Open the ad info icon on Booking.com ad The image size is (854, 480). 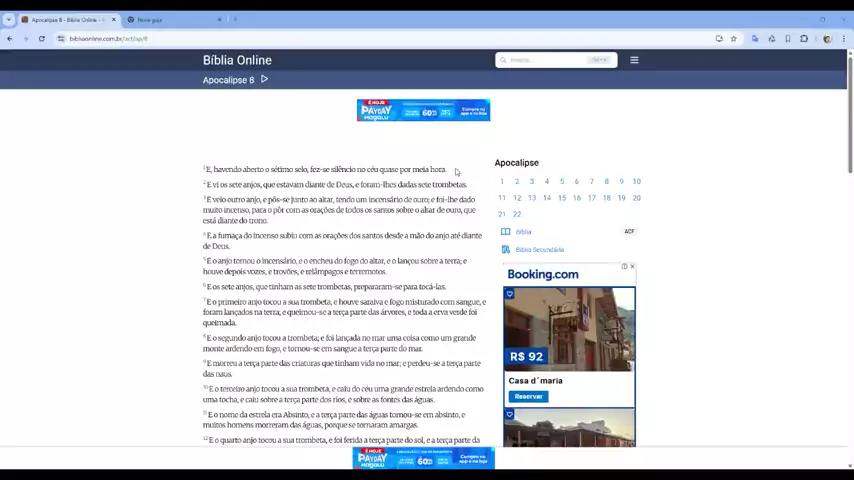click(x=624, y=266)
